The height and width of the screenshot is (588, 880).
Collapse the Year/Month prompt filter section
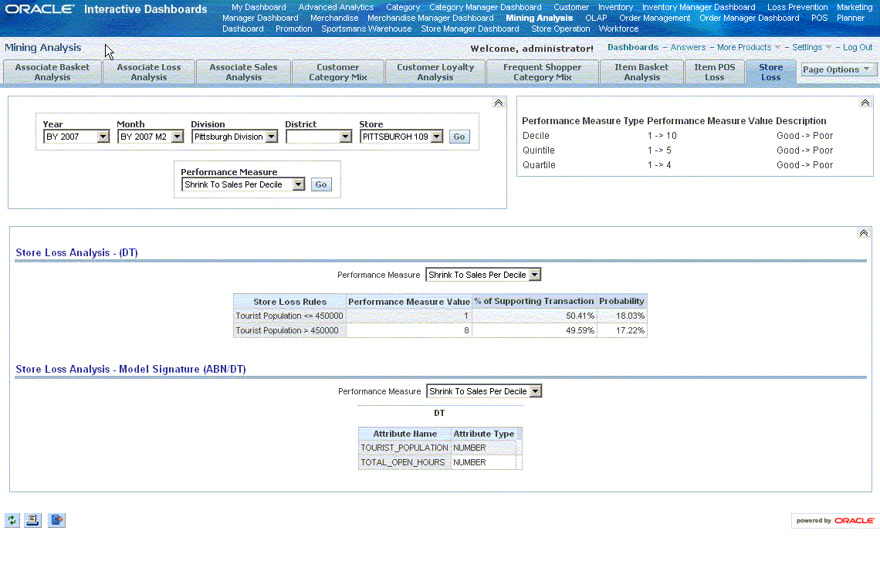(499, 103)
